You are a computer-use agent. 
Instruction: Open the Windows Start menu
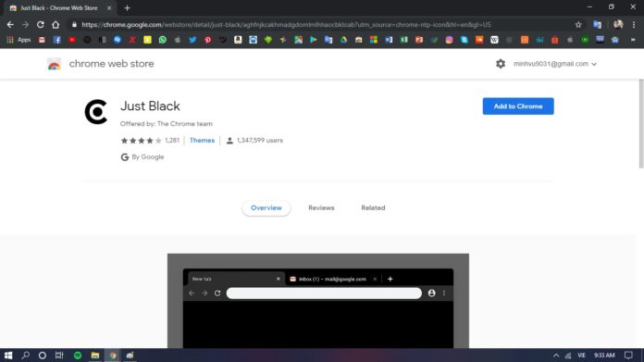[x=8, y=356]
